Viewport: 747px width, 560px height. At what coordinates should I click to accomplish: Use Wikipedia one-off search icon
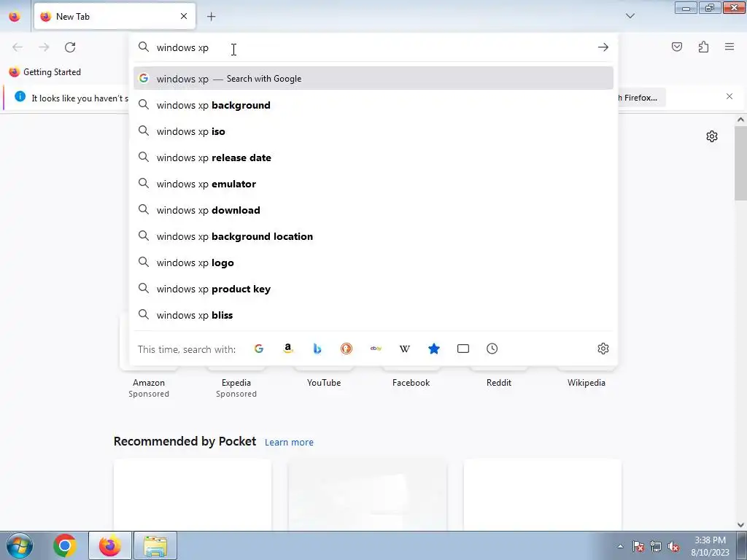coord(404,349)
